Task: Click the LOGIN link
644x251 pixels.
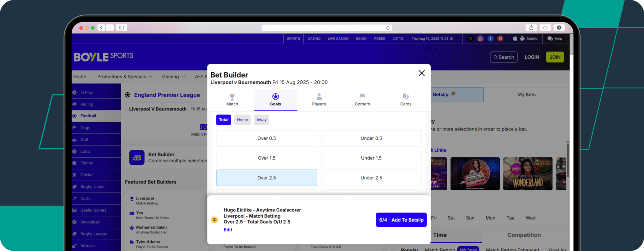Action: (532, 57)
